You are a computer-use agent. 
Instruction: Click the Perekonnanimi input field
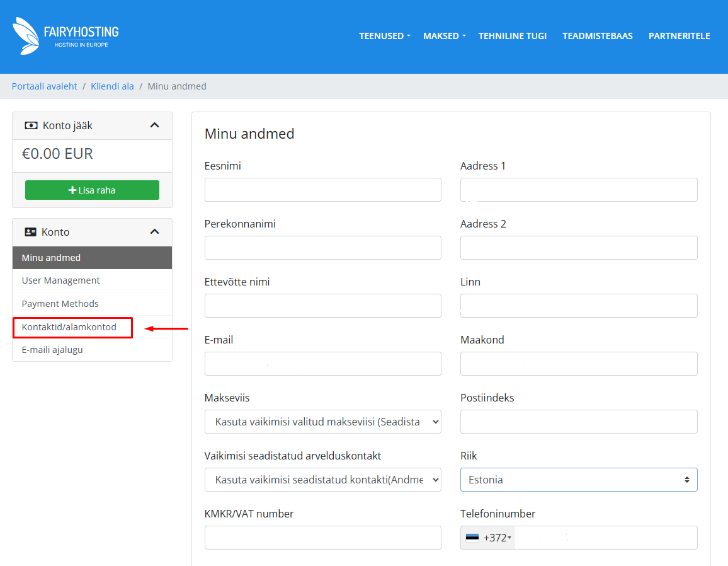pyautogui.click(x=322, y=248)
